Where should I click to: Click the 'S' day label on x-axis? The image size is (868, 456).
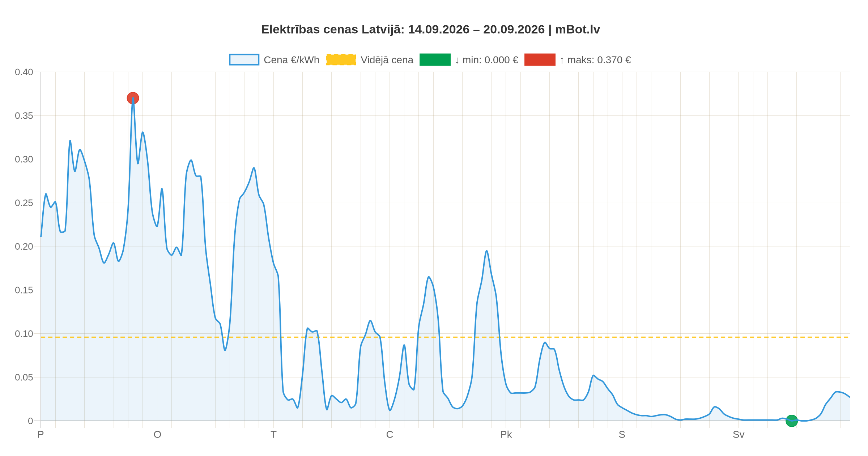click(x=622, y=435)
